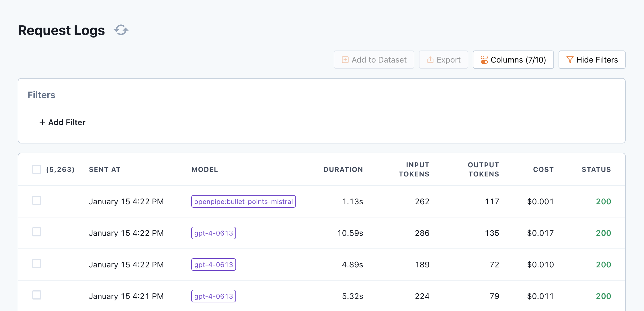
Task: Check the 4:21 PM request row checkbox
Action: coord(37,295)
